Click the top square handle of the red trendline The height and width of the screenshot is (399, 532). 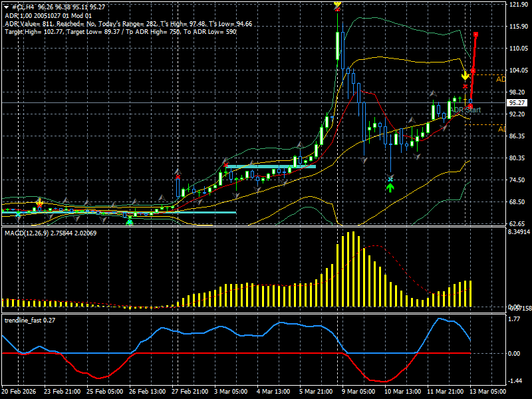(x=476, y=35)
